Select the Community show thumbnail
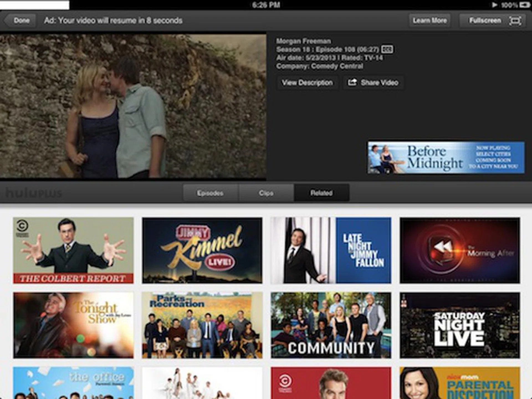Viewport: 532px width, 399px height. click(x=331, y=325)
